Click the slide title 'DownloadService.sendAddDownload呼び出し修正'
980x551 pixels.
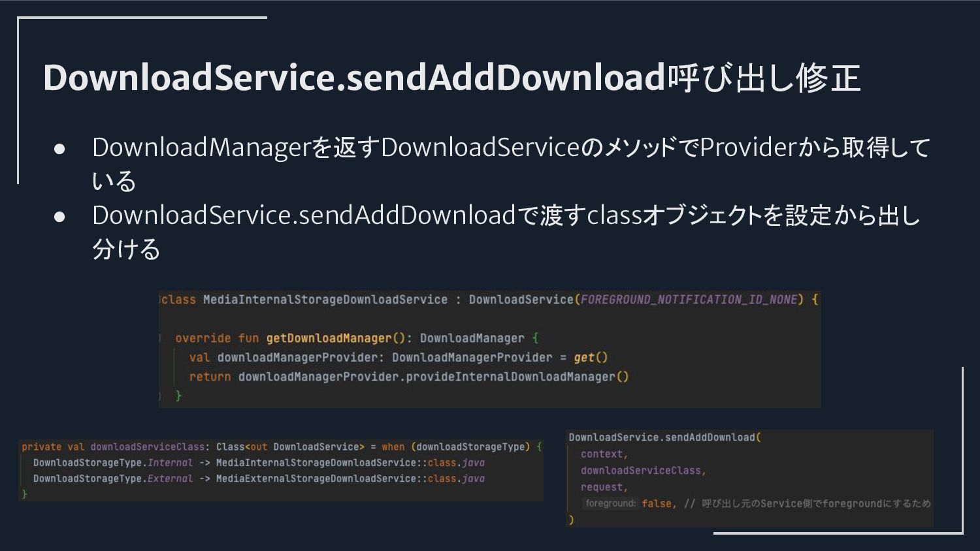451,78
